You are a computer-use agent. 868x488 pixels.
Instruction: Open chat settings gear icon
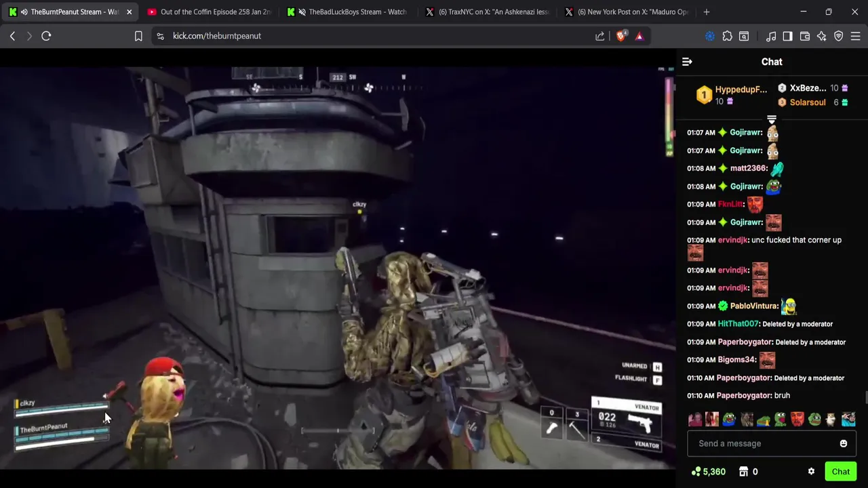(x=811, y=472)
